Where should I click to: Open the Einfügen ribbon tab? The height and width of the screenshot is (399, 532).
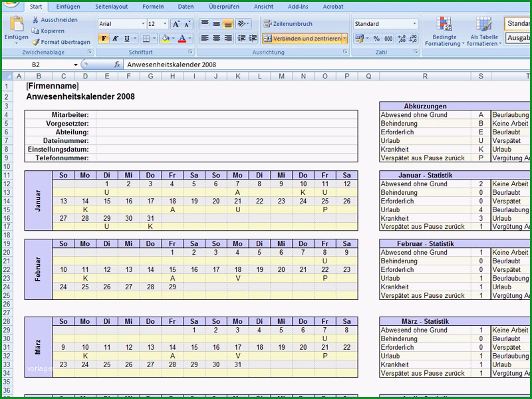68,7
